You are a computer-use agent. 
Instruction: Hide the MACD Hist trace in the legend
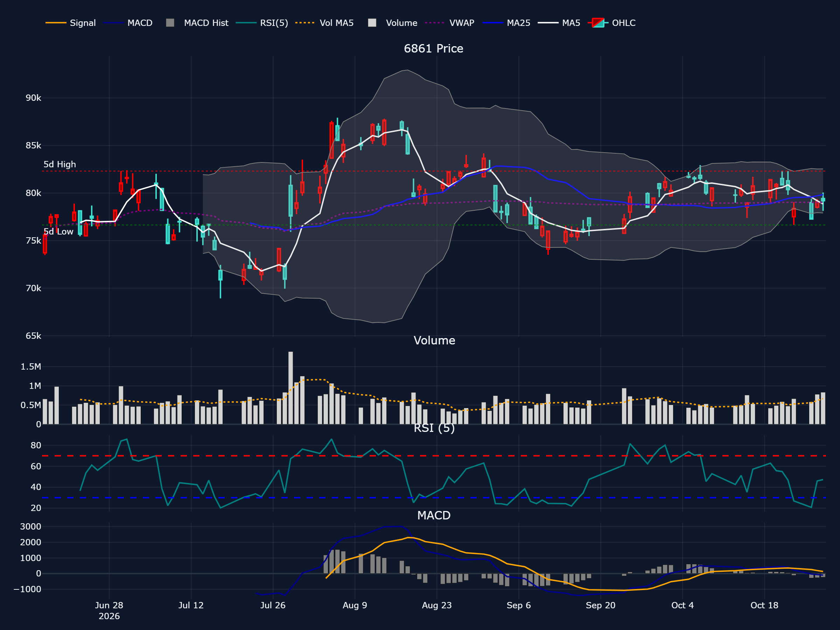[197, 23]
